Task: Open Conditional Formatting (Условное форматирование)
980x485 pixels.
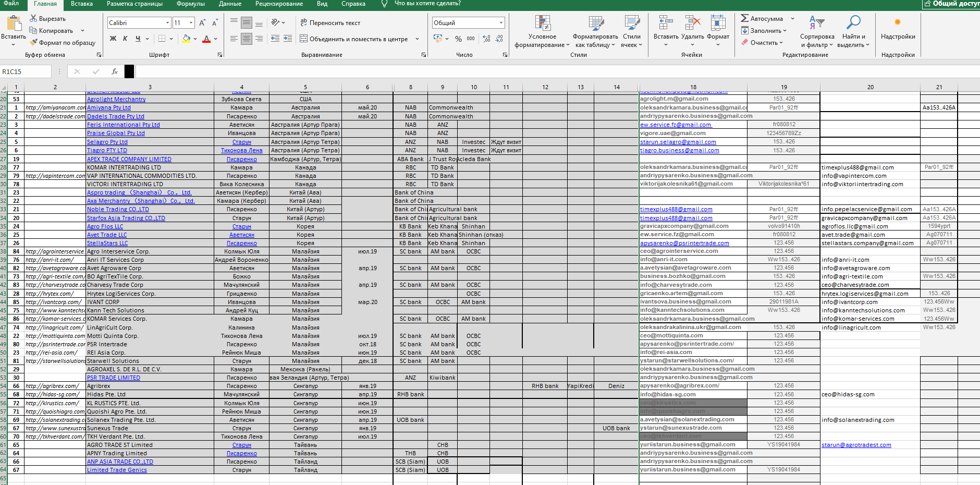Action: click(x=542, y=31)
